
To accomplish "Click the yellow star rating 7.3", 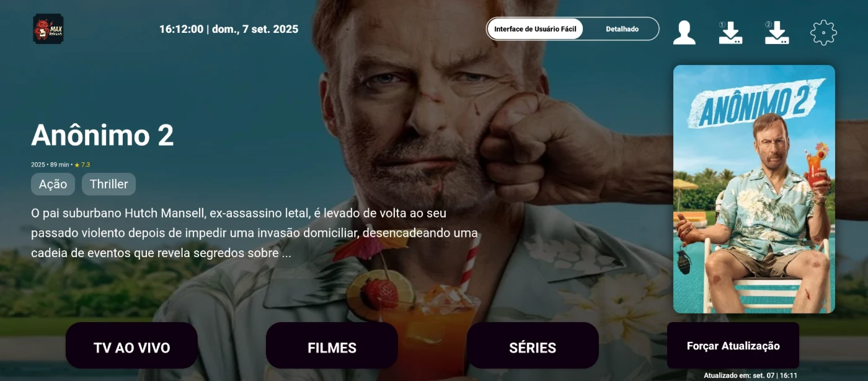I will [82, 165].
